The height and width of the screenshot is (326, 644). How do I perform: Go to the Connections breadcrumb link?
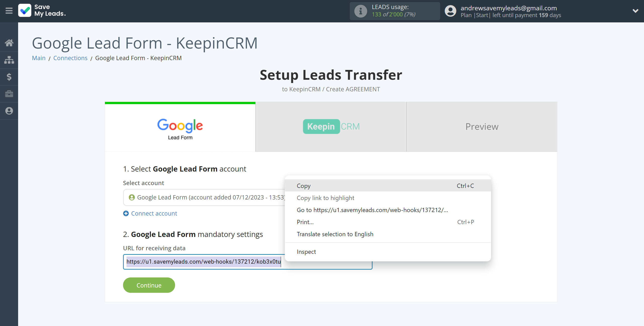coord(70,58)
